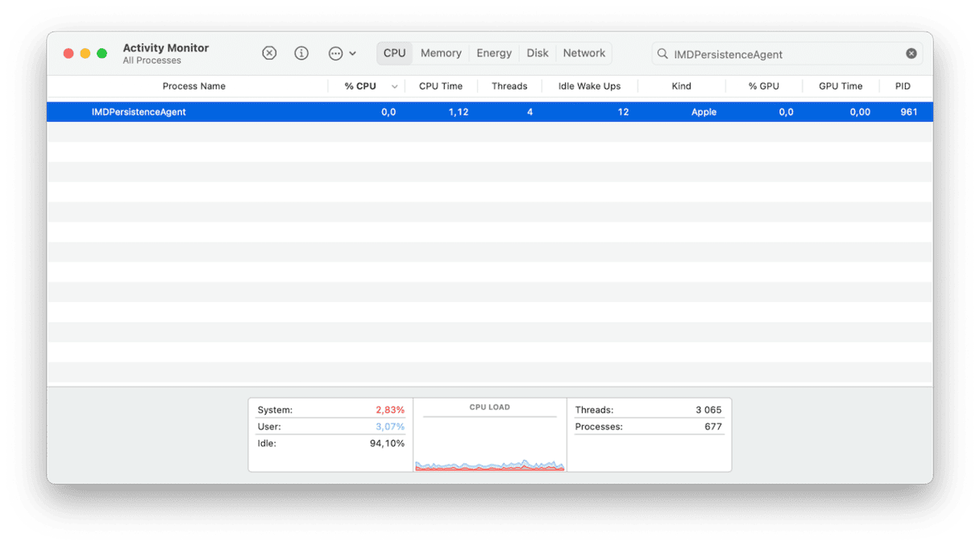Sort by the PID column header
Viewport: 980px width, 546px height.
coord(903,86)
